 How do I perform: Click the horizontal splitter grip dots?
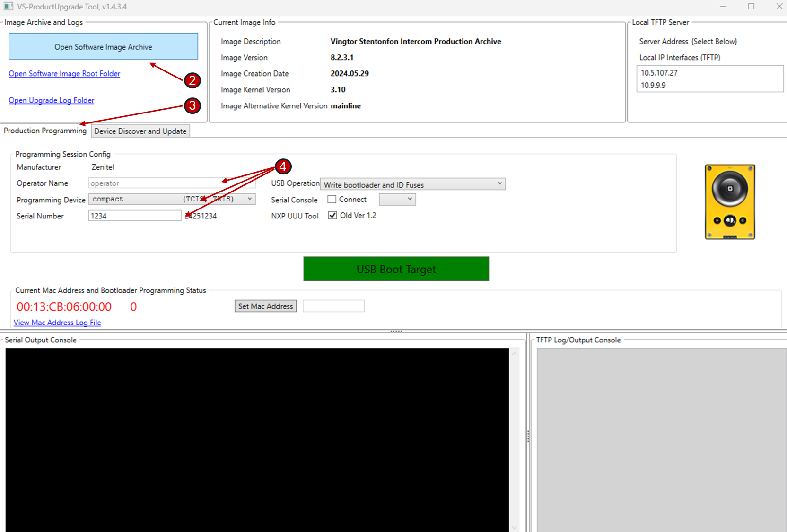click(x=396, y=331)
